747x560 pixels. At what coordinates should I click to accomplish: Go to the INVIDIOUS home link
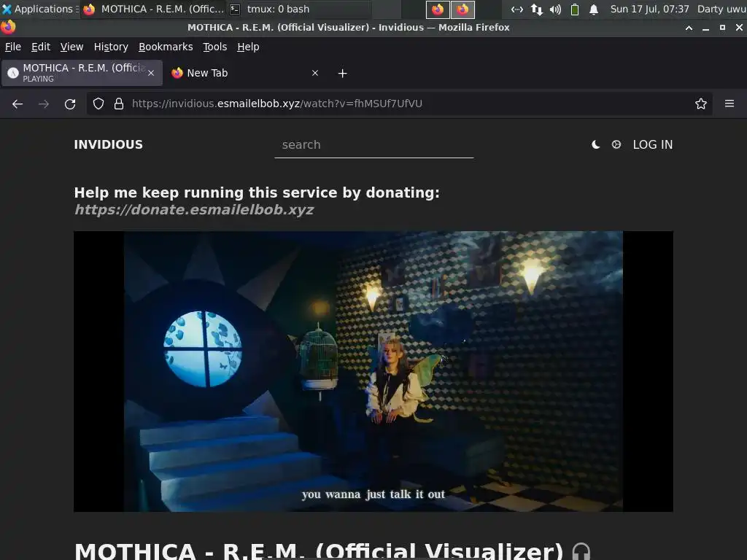(x=108, y=145)
